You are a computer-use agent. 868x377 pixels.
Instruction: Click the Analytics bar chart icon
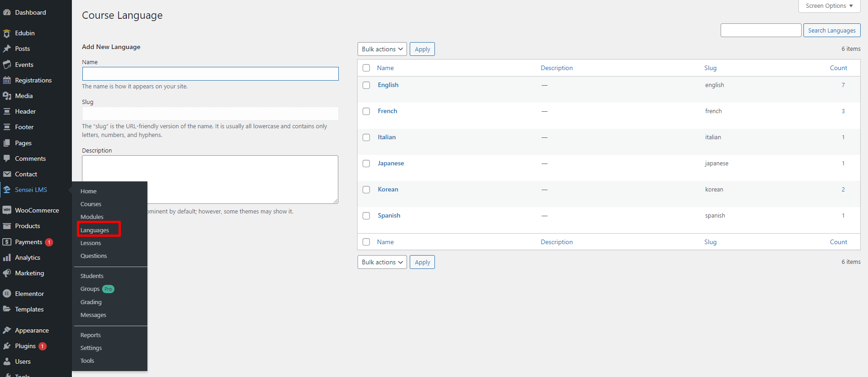click(x=7, y=257)
